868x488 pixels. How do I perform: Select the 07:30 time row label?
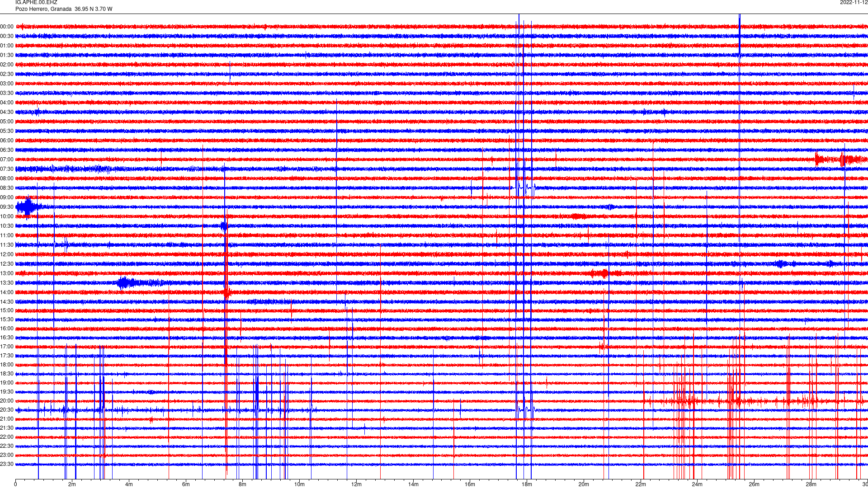click(x=7, y=169)
